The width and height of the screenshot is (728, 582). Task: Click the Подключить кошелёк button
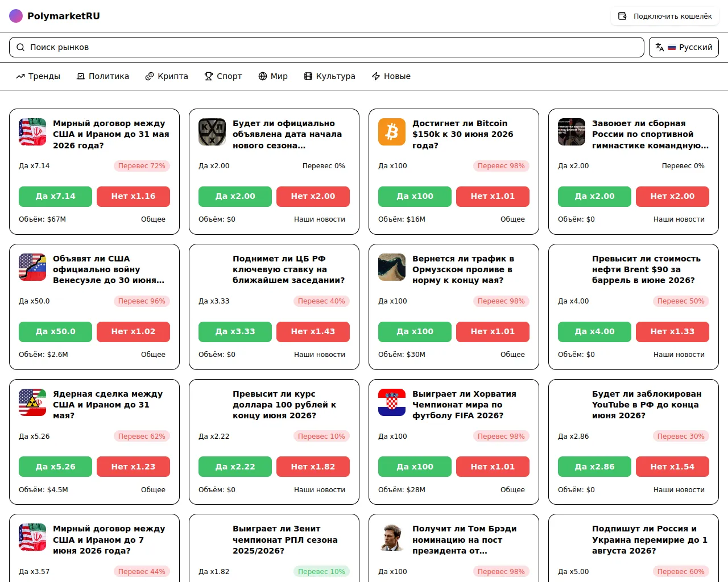[665, 16]
